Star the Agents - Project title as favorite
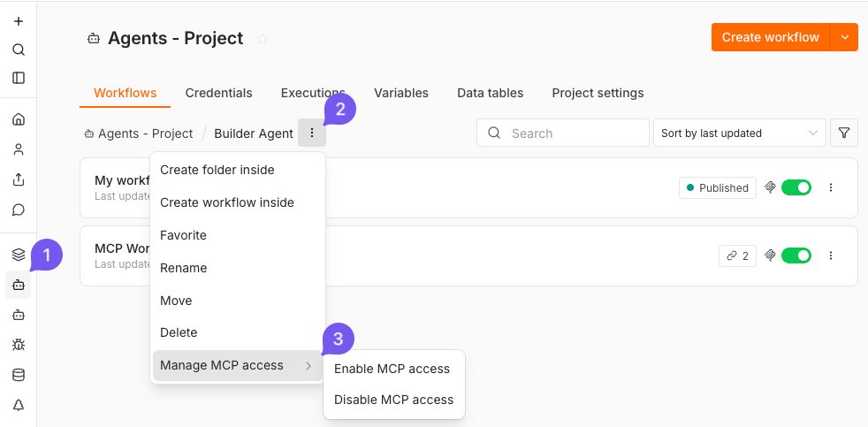The height and width of the screenshot is (427, 868). coord(263,39)
